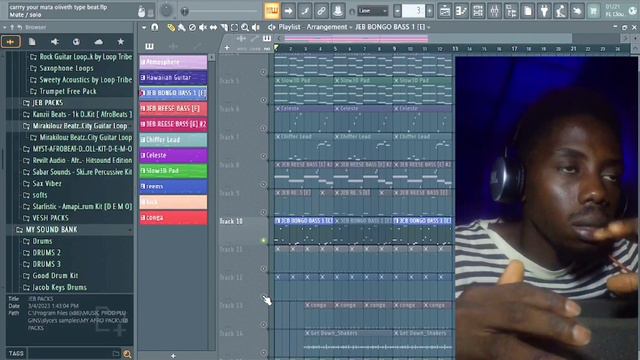Open the Playlist view icon in top toolbar

coord(445,11)
